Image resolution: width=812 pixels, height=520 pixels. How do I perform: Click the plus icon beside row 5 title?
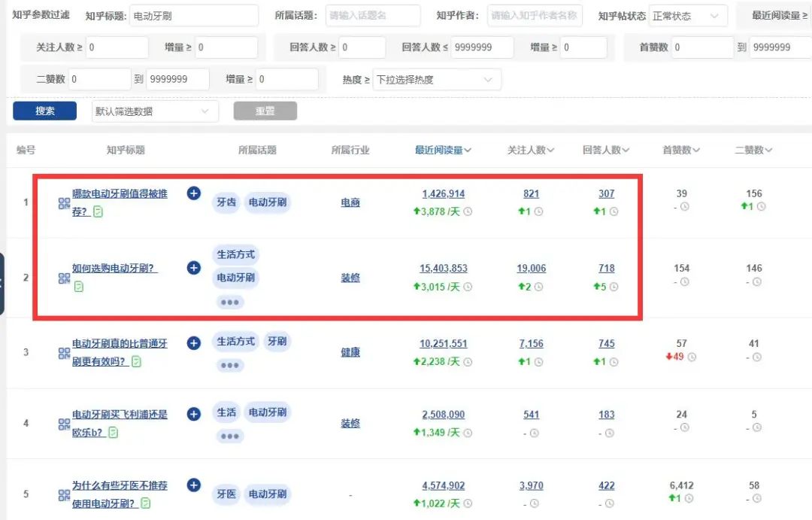click(x=193, y=485)
